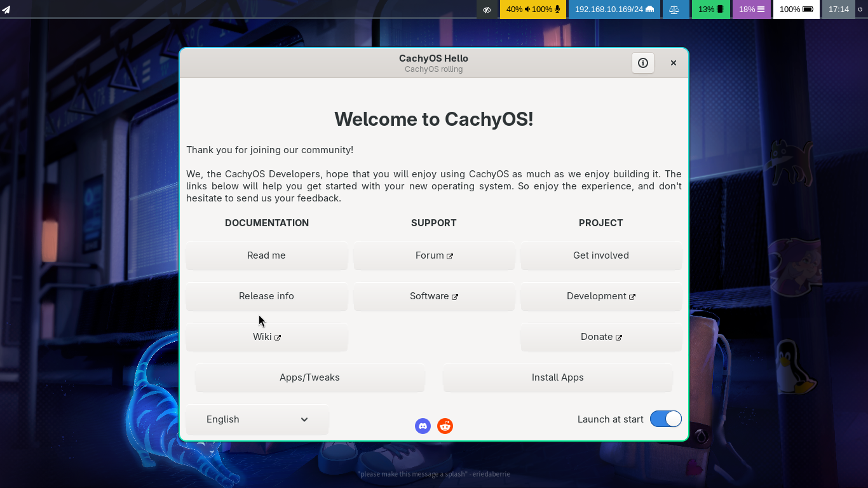The width and height of the screenshot is (868, 488).
Task: Click the speaker volume icon at 40%
Action: coord(527,10)
